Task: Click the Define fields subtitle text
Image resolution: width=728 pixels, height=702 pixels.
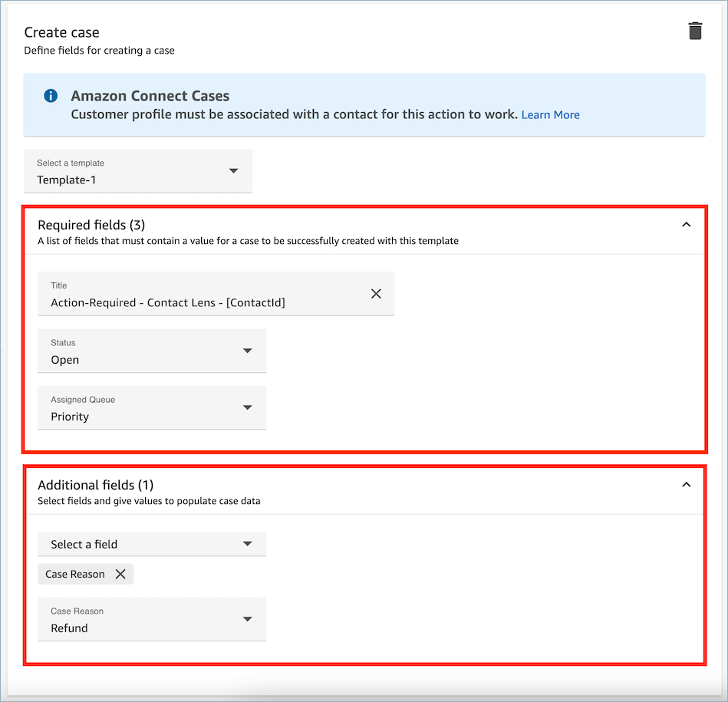Action: (100, 51)
